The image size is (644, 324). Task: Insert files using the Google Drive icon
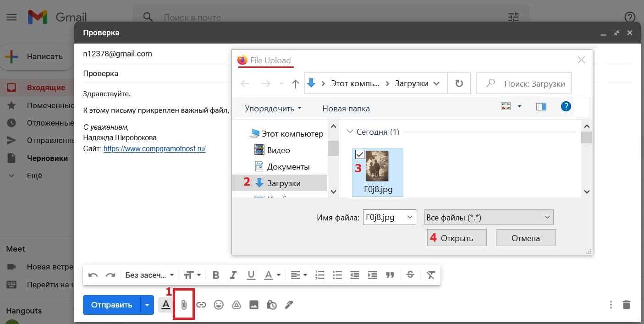coord(236,305)
